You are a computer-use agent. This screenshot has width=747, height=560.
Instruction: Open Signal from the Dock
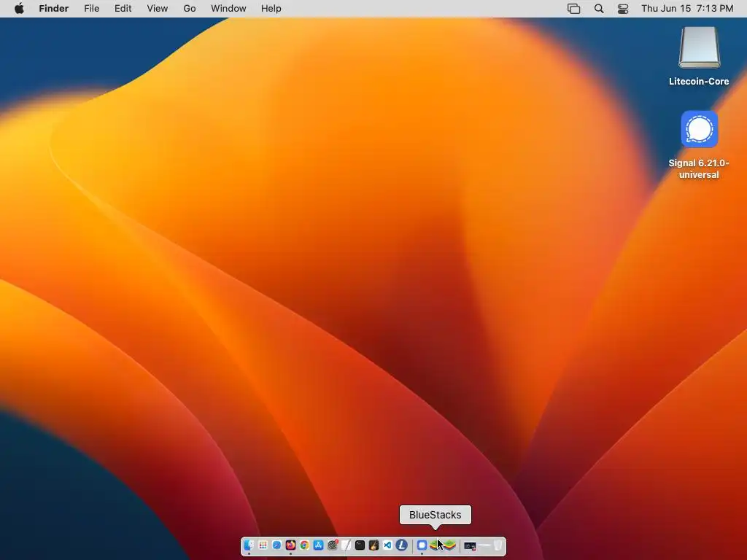pyautogui.click(x=422, y=545)
